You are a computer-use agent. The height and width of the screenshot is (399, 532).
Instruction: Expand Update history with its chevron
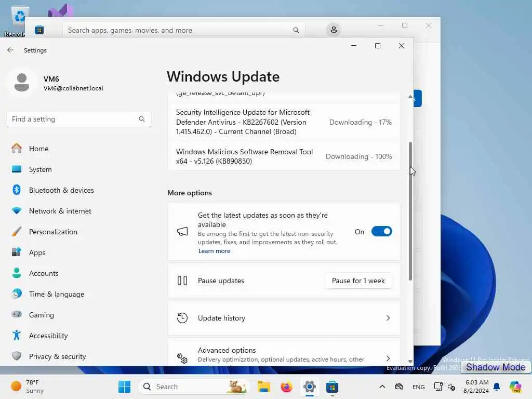point(388,318)
